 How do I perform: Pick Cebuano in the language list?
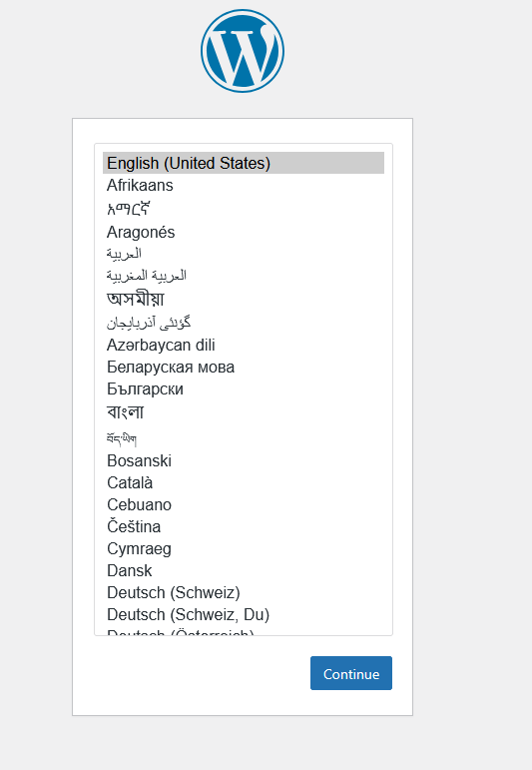tap(244, 504)
